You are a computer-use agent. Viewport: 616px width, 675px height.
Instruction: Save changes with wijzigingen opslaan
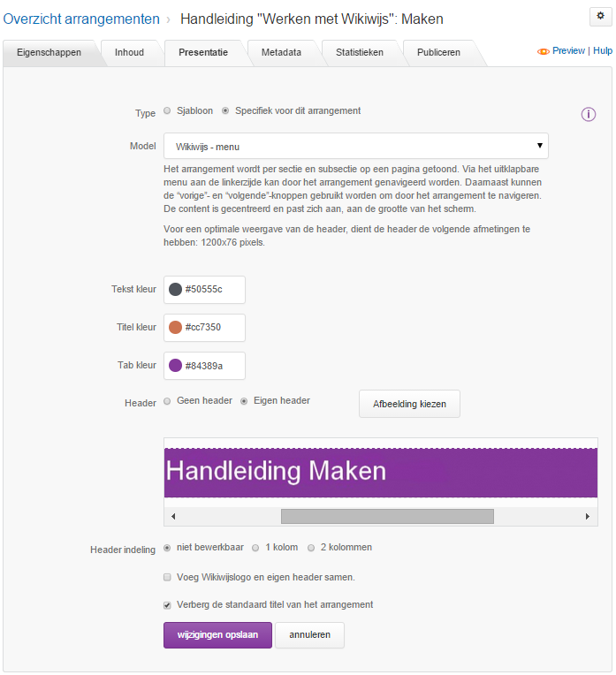217,635
